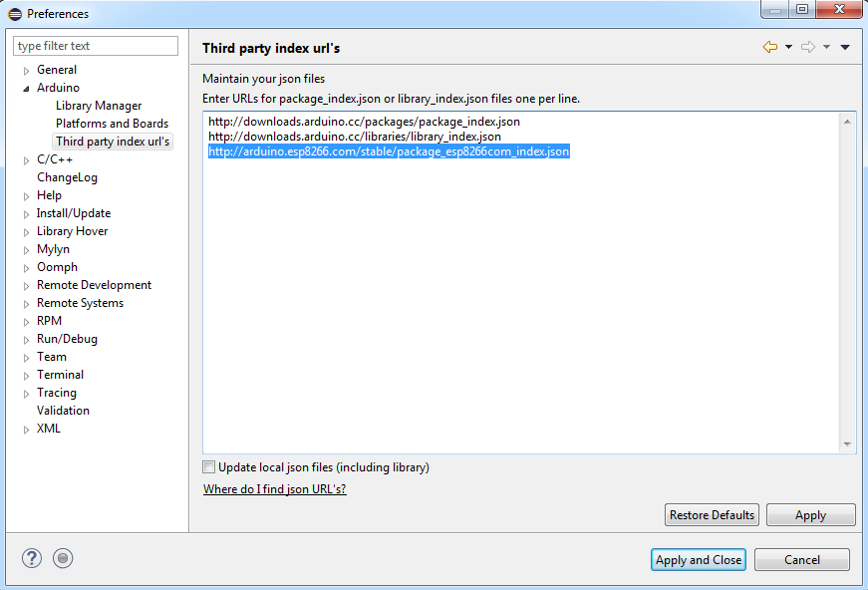868x590 pixels.
Task: Click the Forward navigation arrow icon
Action: coord(808,48)
